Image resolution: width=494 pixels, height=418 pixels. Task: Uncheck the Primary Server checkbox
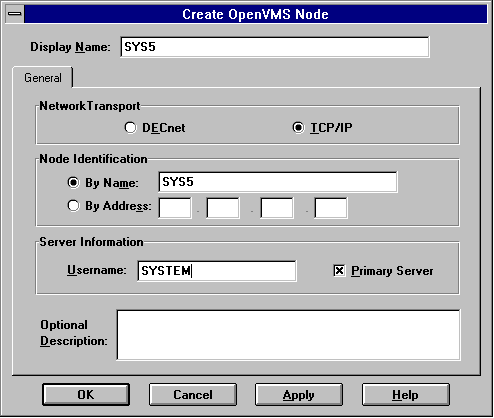click(x=339, y=271)
